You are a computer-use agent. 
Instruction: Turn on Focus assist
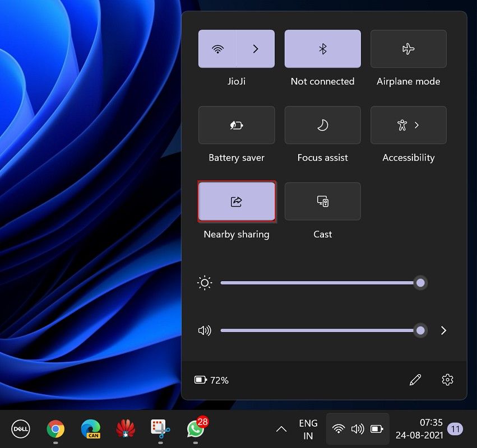tap(322, 125)
